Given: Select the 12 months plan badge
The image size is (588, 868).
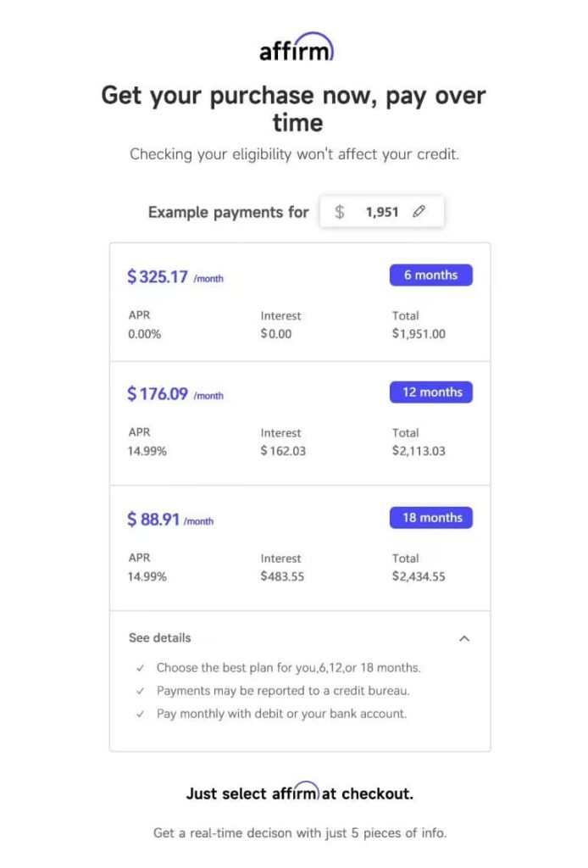Looking at the screenshot, I should (430, 392).
